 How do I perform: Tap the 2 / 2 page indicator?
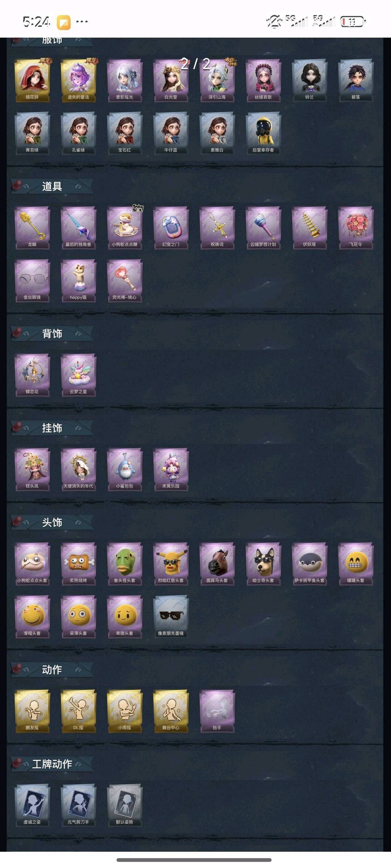195,64
